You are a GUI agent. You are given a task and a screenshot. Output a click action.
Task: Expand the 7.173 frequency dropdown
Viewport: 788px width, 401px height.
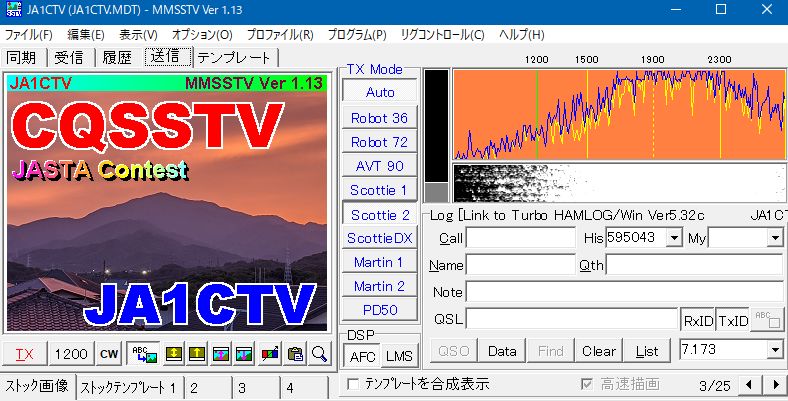click(x=775, y=350)
